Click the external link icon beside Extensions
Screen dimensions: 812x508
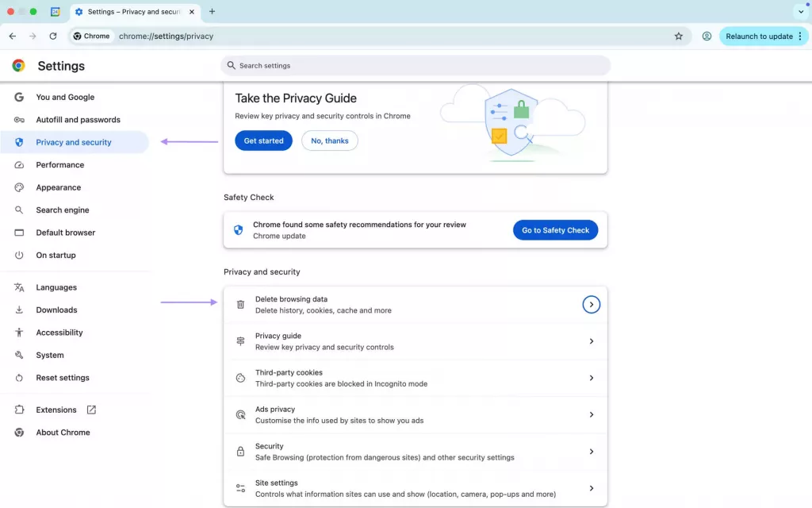(91, 410)
